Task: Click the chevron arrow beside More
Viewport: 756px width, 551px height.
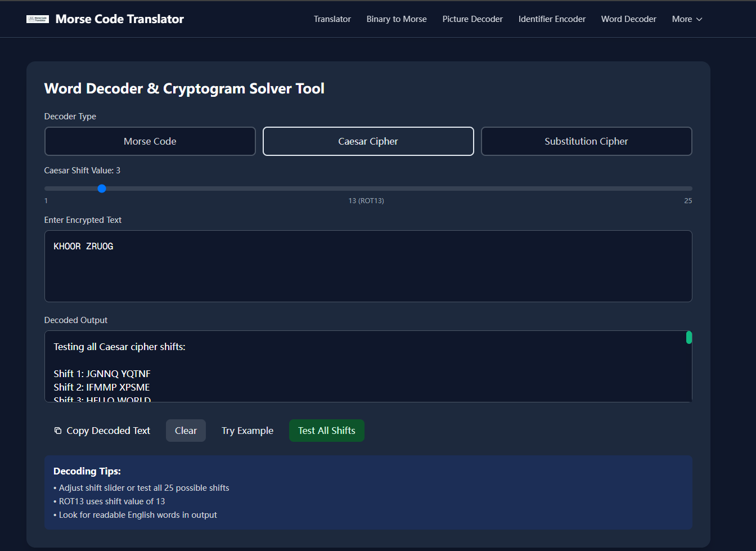Action: coord(699,19)
